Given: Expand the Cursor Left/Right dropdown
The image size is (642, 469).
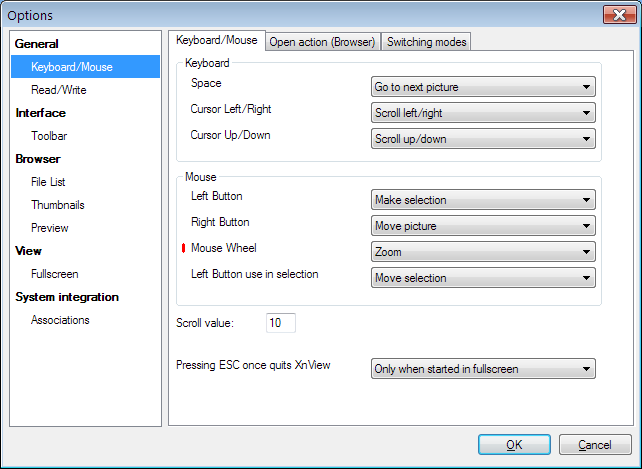Looking at the screenshot, I should pyautogui.click(x=484, y=113).
